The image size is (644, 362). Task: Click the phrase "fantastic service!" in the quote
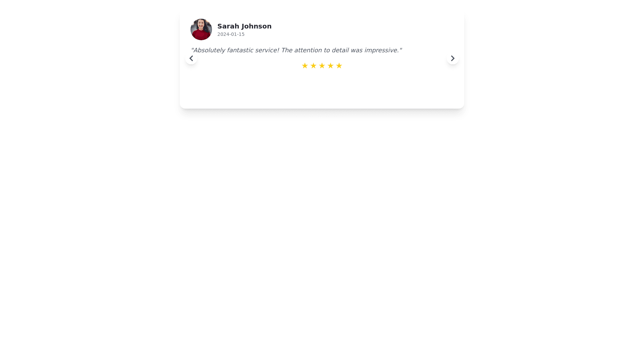[253, 50]
